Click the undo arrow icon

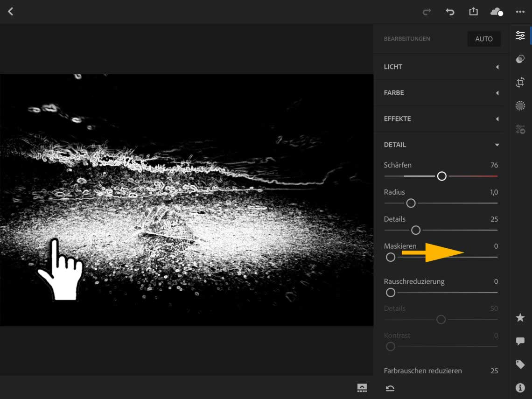click(450, 12)
